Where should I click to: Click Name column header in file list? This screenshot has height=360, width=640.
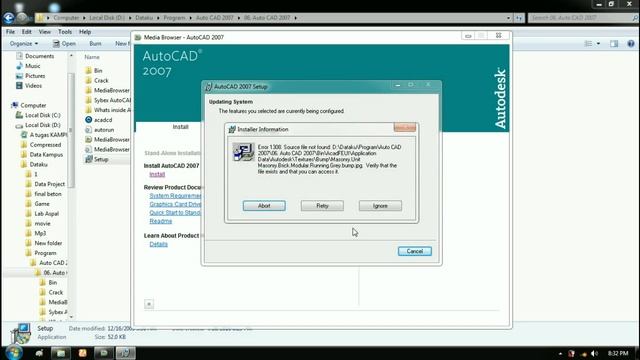click(x=92, y=57)
